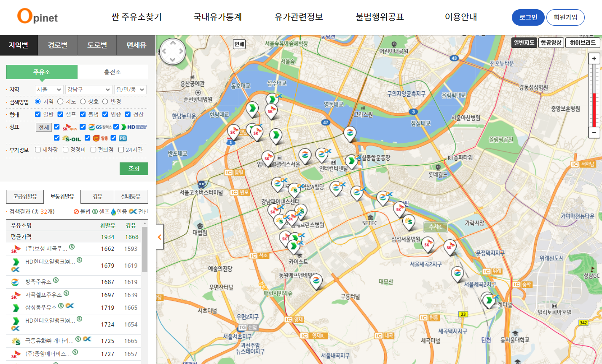602x364 pixels.
Task: Uncheck the 불법 type checkbox
Action: [x=83, y=114]
